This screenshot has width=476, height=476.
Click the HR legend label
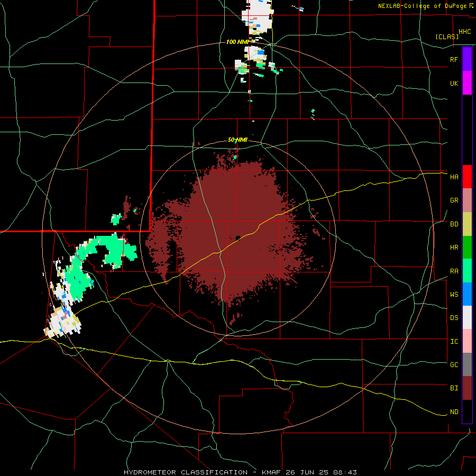(x=454, y=248)
